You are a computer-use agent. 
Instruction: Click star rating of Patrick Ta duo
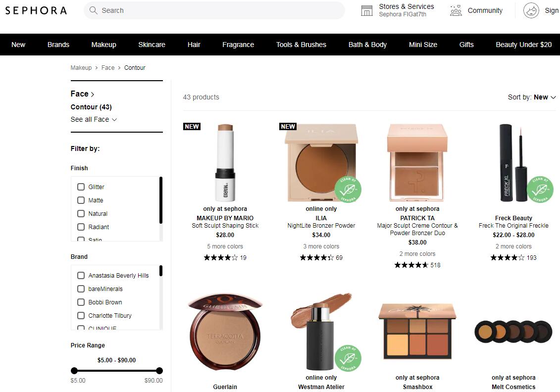tap(411, 265)
